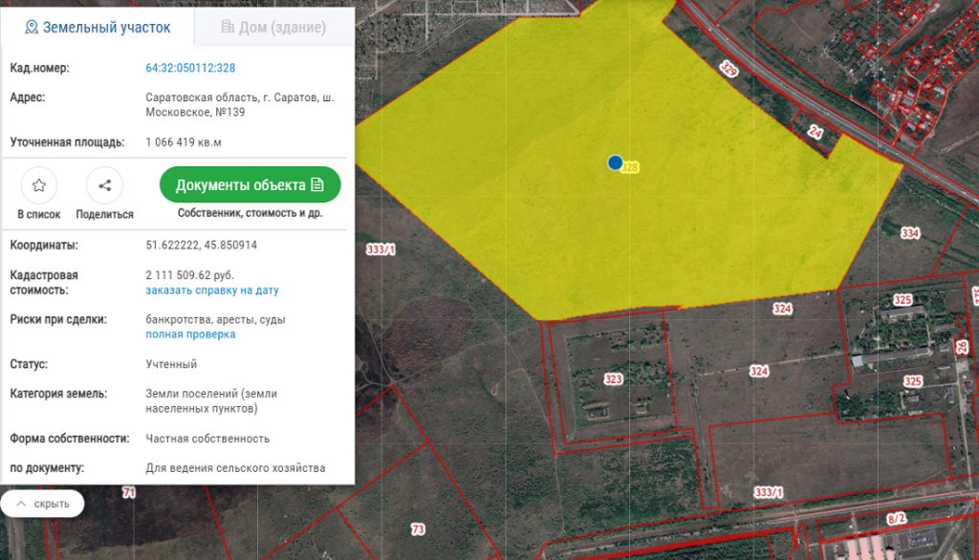Click the blue location marker on the map

pyautogui.click(x=616, y=163)
